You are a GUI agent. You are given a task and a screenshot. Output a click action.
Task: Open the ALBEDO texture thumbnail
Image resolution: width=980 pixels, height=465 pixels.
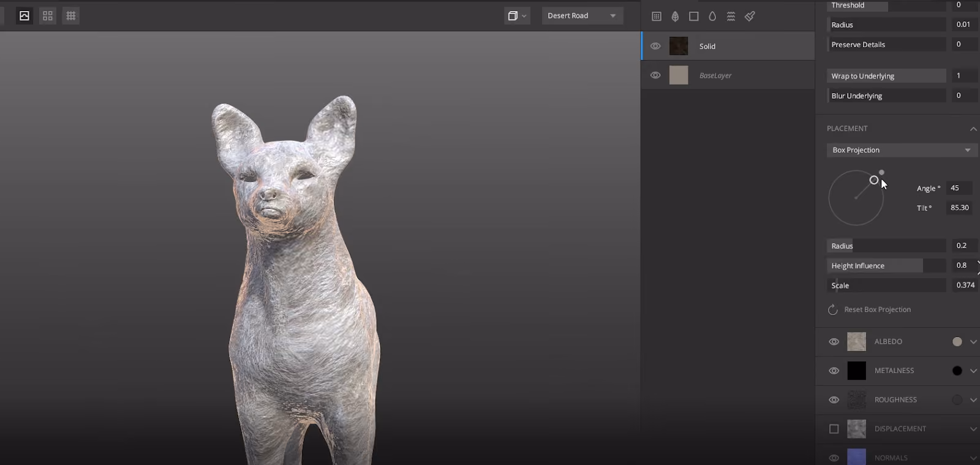tap(856, 342)
